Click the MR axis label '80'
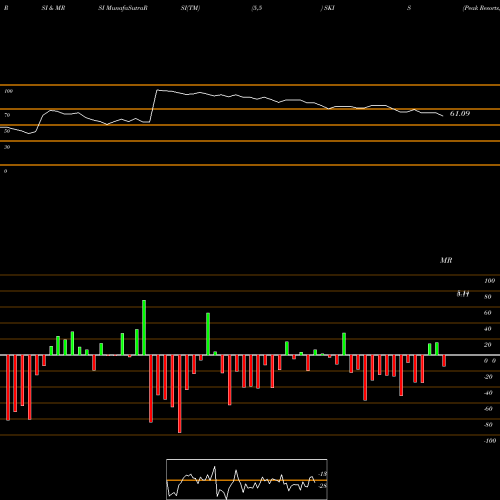 coord(488,297)
